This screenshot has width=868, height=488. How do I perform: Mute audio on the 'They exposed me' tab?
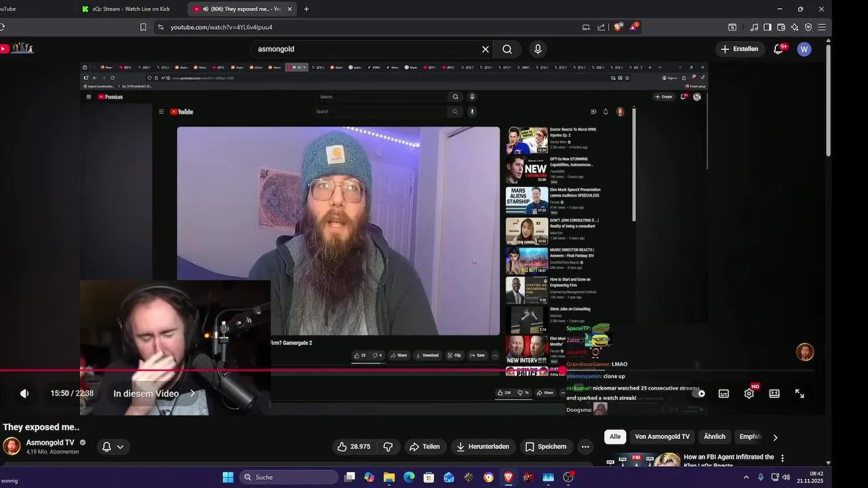click(205, 9)
